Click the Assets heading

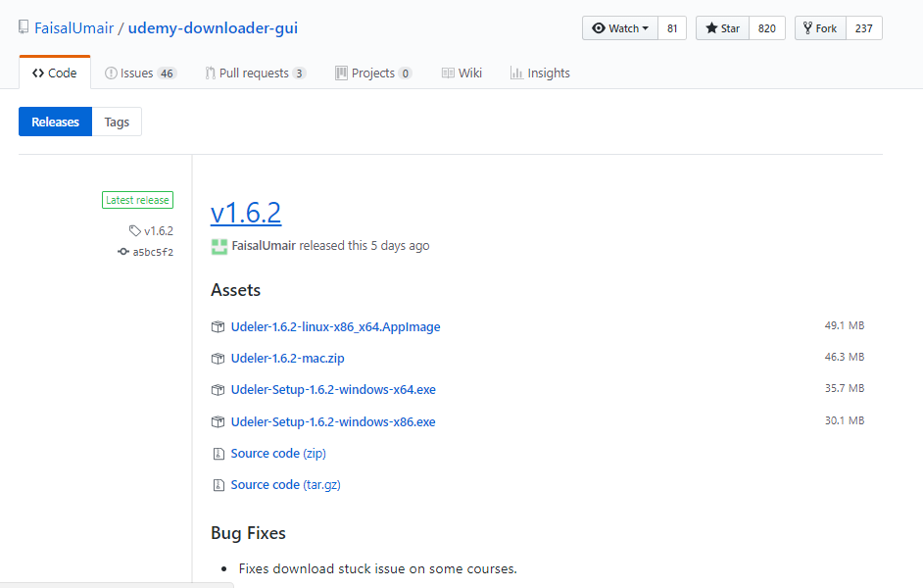tap(235, 290)
